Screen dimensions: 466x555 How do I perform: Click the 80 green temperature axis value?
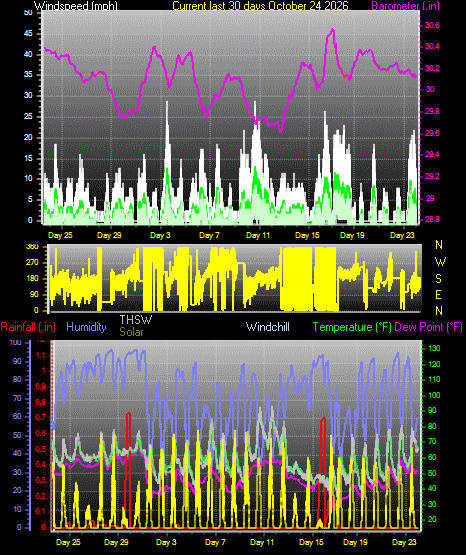432,427
